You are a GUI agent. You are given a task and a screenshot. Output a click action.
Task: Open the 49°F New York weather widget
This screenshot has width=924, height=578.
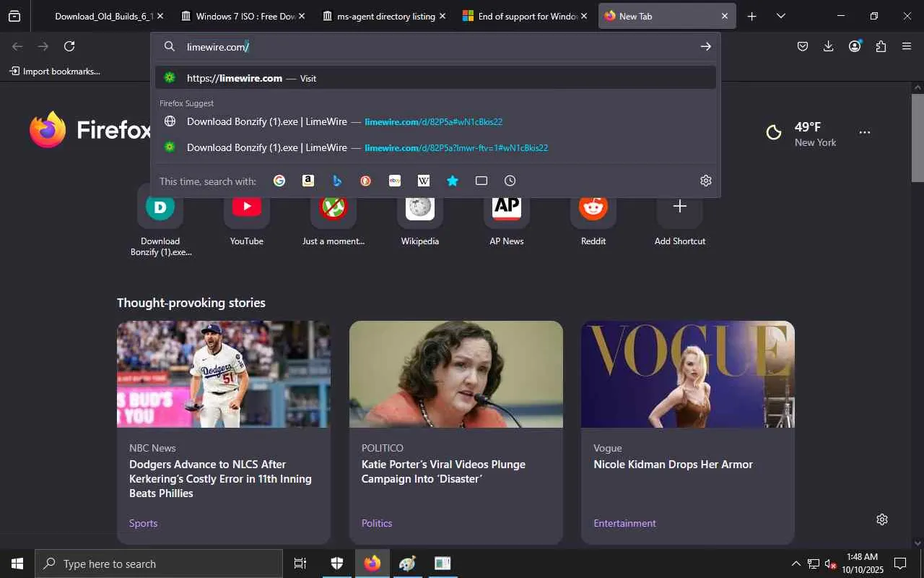[801, 133]
